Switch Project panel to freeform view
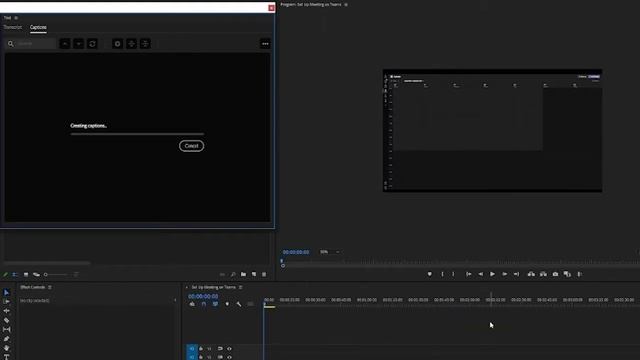 36,275
